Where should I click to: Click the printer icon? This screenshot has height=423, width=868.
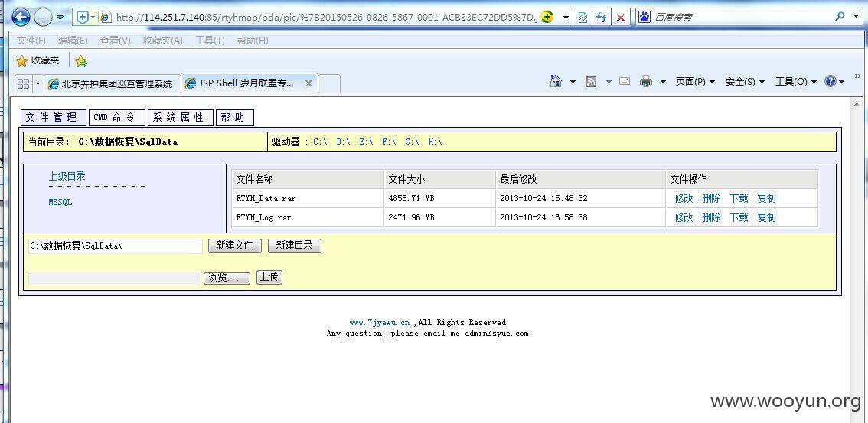point(646,81)
